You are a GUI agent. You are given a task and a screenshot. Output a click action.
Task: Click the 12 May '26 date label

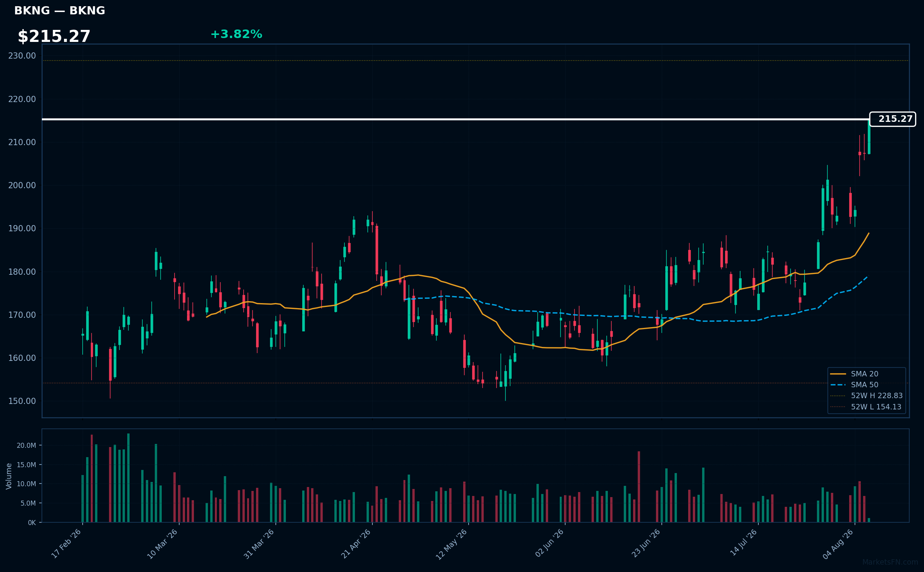452,544
